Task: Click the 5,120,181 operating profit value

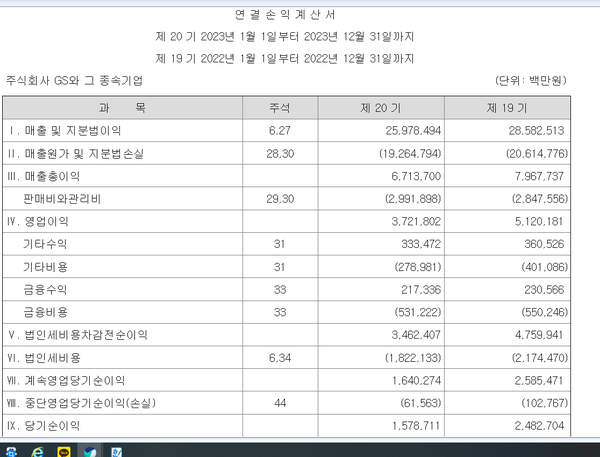Action: [x=539, y=222]
